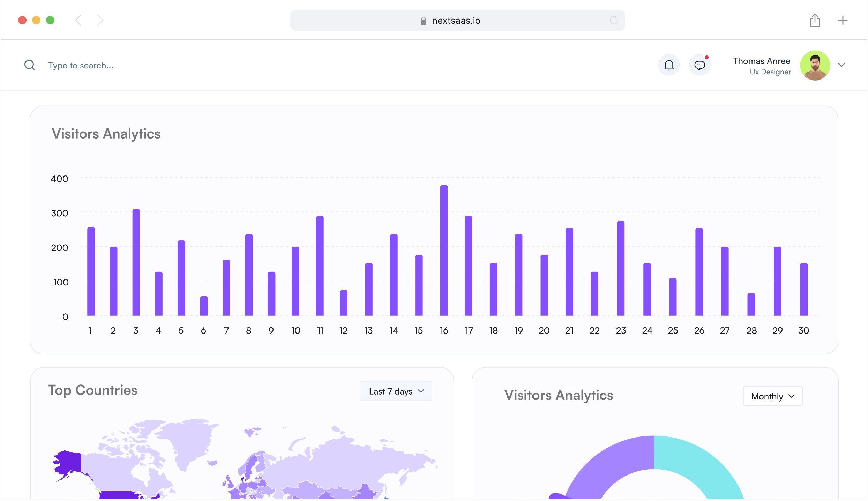Reload page using refresh icon
This screenshot has height=501, width=868.
click(x=614, y=20)
